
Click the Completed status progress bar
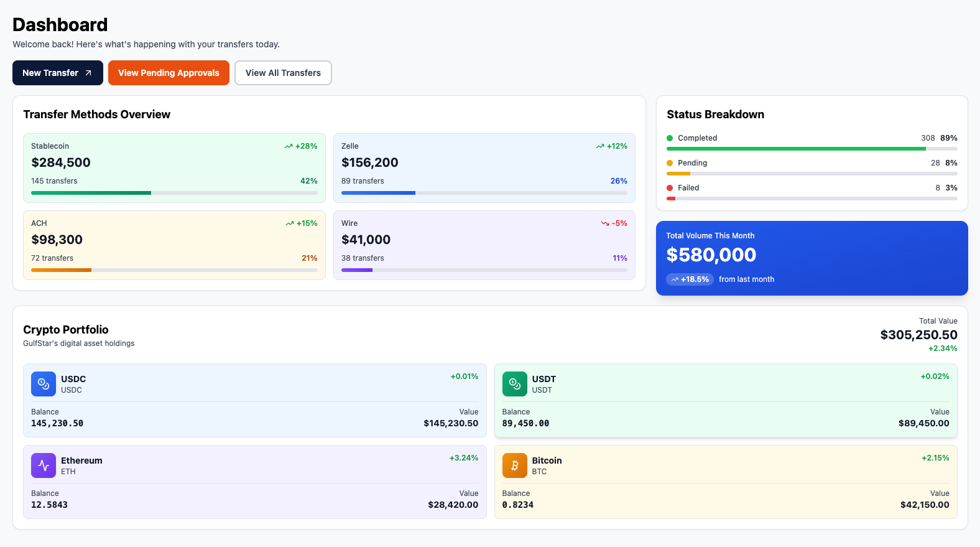tap(796, 149)
